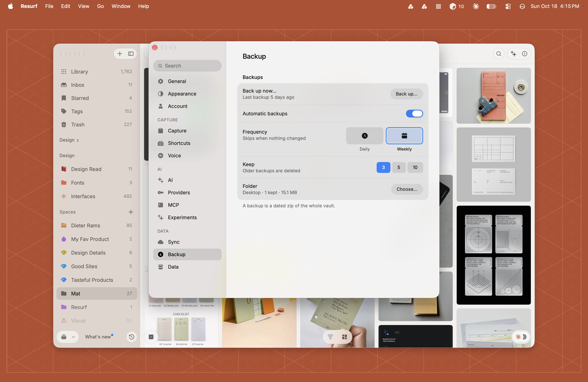The image size is (588, 382).
Task: Open the vault dropdown at bottom left
Action: [67, 337]
